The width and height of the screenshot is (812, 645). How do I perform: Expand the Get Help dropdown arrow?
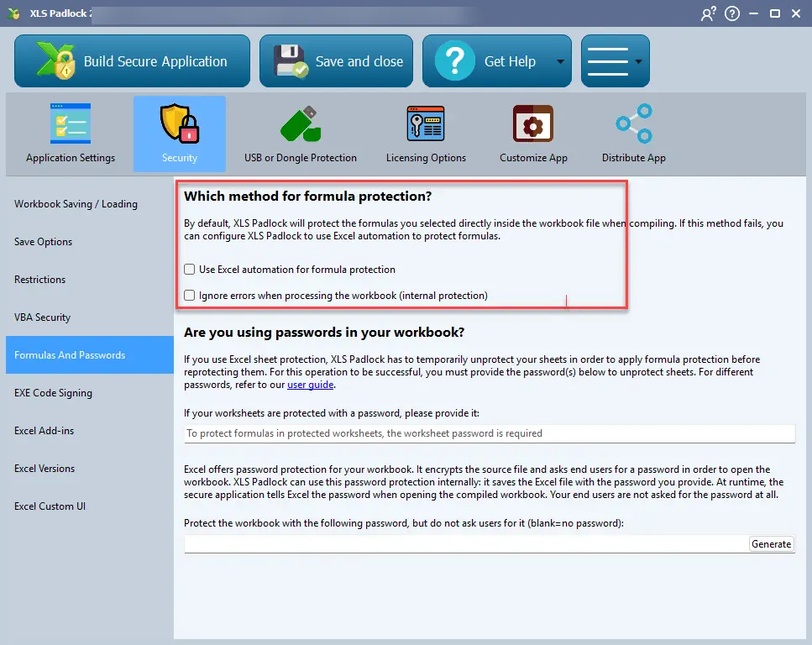[x=560, y=62]
